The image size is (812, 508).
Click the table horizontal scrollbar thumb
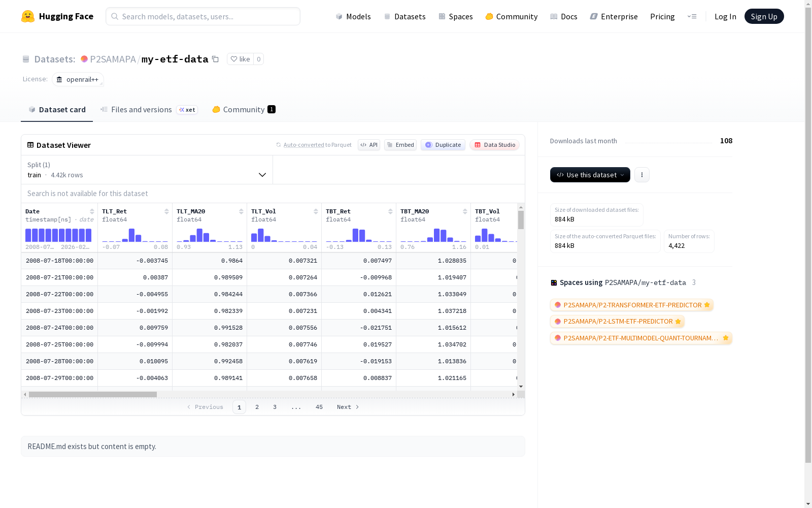coord(93,394)
